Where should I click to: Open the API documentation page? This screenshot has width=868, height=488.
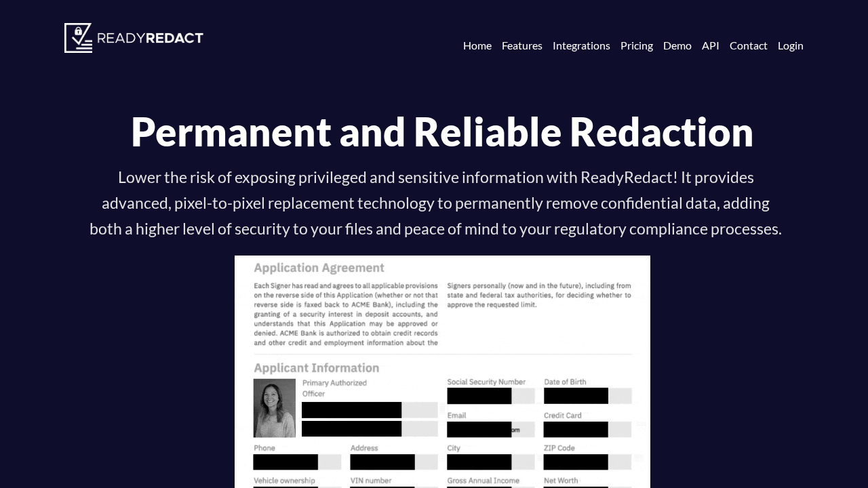710,45
